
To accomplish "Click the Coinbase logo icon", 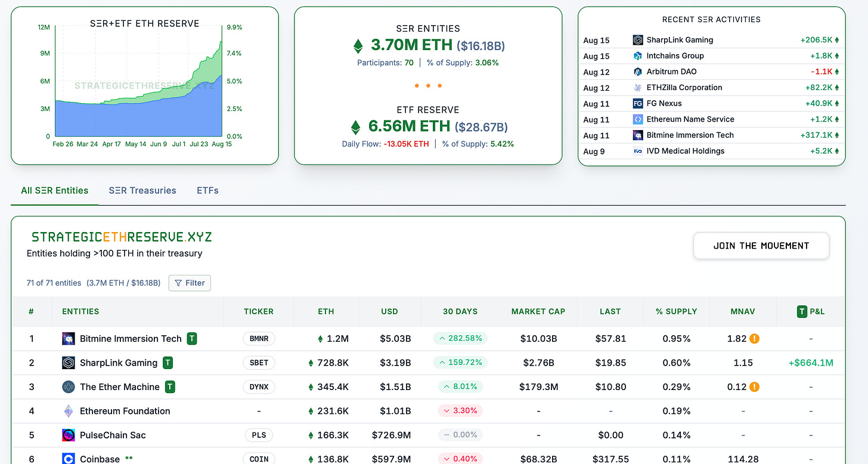I will pos(69,459).
